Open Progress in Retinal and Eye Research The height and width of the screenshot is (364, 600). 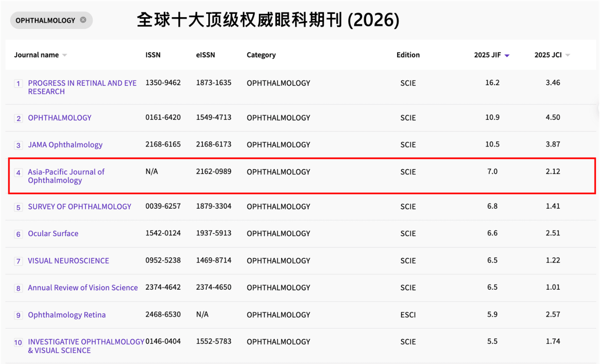click(x=82, y=87)
